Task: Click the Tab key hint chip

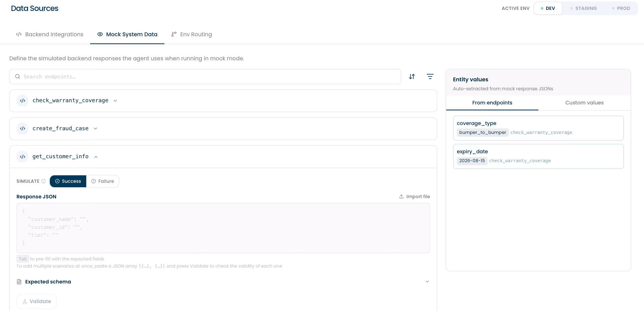Action: (23, 259)
